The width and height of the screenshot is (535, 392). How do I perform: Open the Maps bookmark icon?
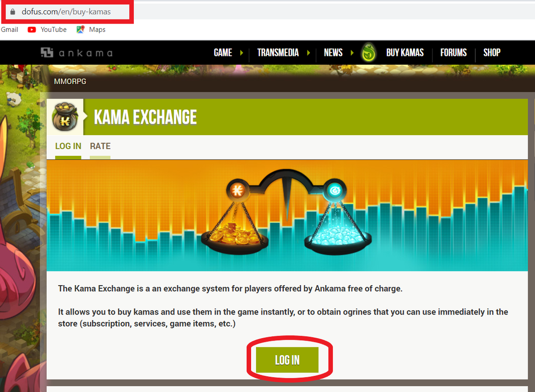point(80,30)
